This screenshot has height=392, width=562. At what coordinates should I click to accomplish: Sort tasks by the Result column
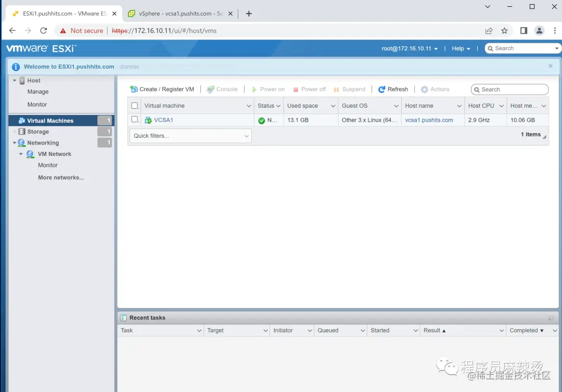click(434, 331)
